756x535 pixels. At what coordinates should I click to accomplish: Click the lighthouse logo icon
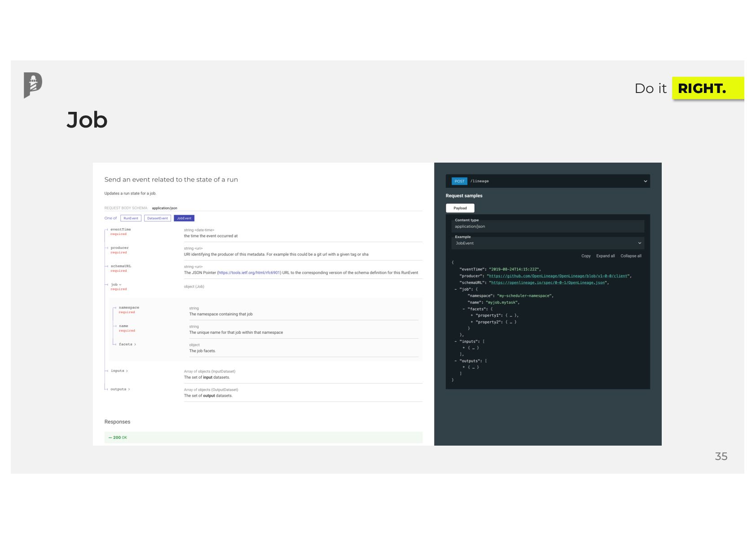pyautogui.click(x=33, y=85)
